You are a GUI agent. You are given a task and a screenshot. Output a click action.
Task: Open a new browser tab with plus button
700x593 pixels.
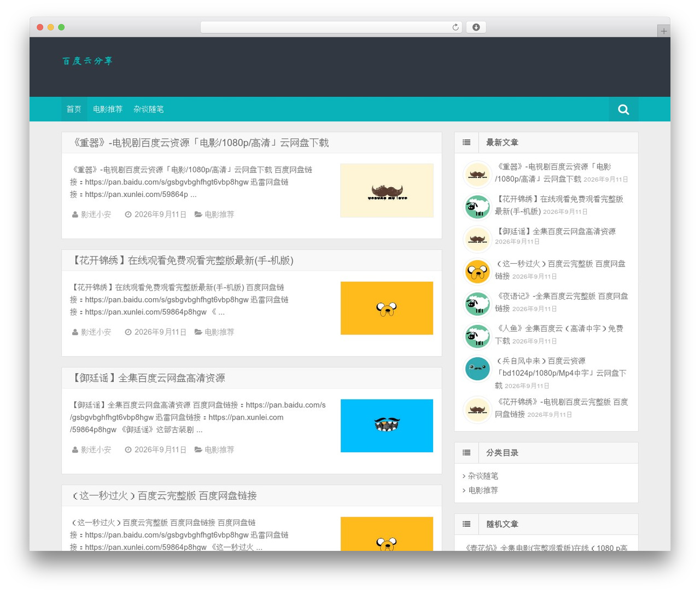pyautogui.click(x=663, y=31)
